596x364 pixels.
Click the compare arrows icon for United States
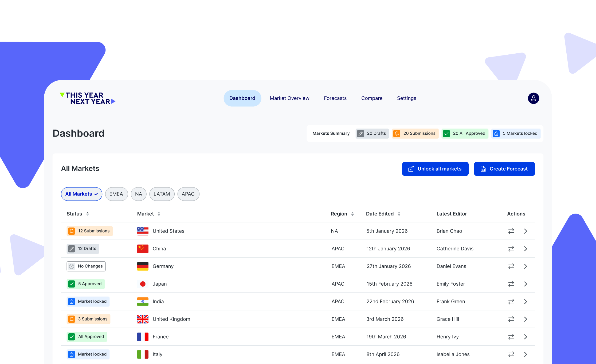click(x=511, y=231)
